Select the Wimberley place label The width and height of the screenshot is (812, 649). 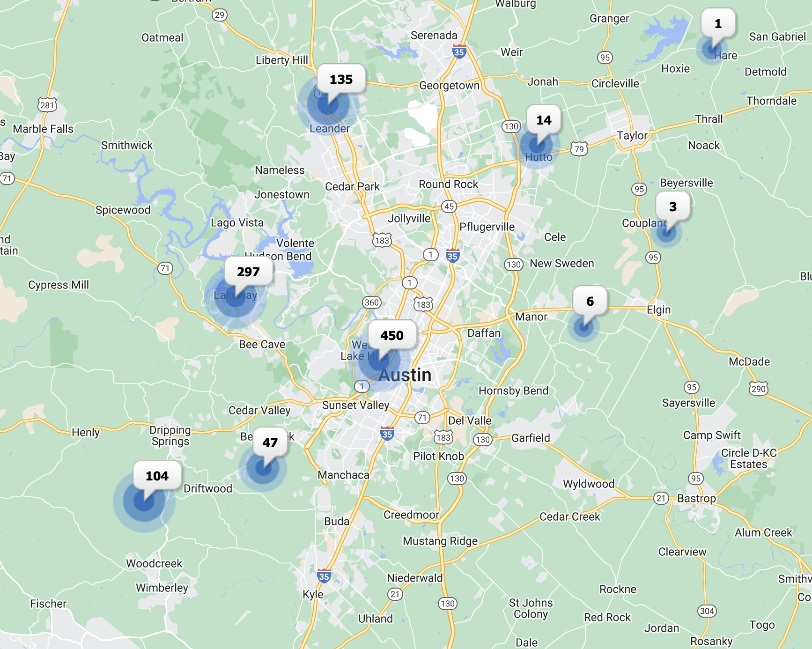pos(162,588)
